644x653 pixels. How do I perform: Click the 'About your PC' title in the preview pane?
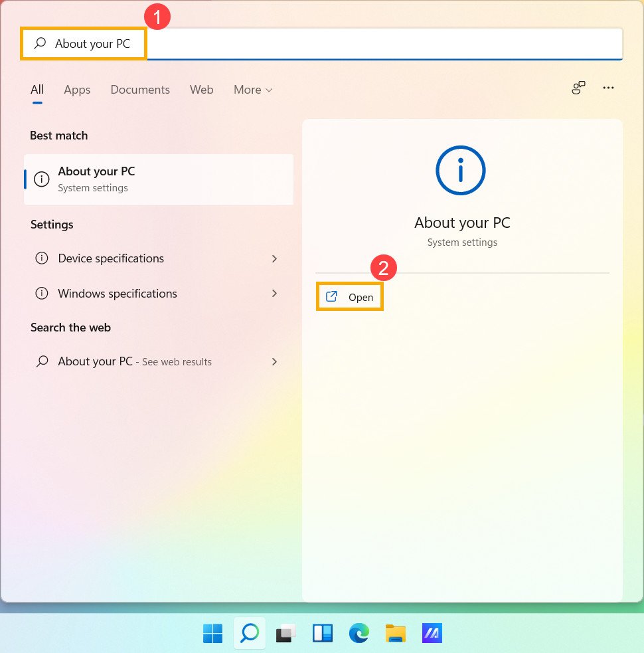point(462,223)
